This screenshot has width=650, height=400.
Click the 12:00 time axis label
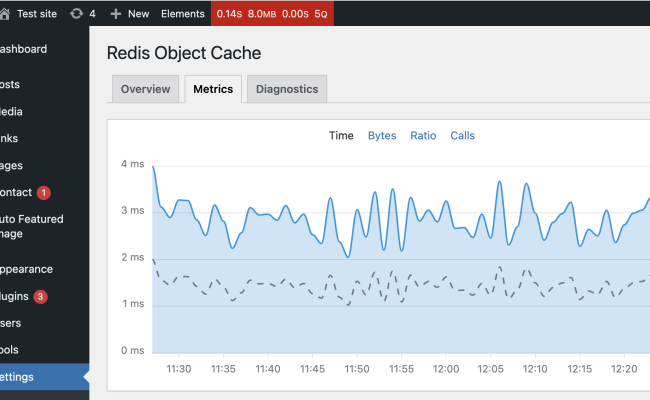(446, 369)
